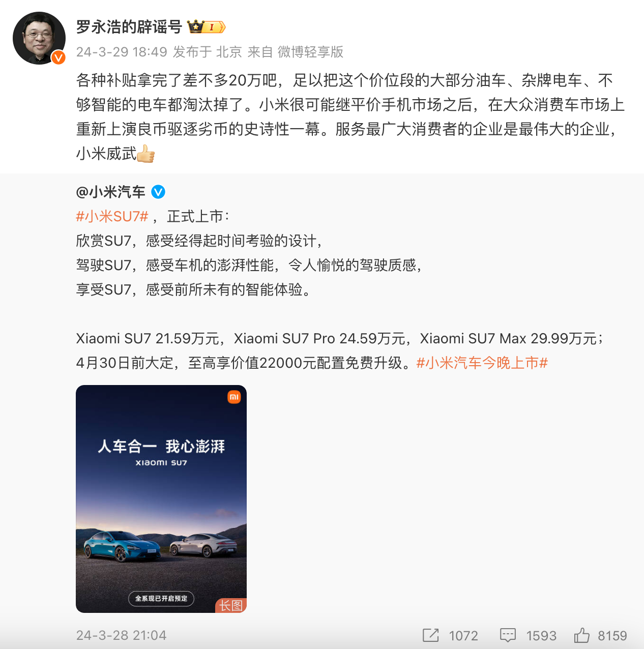Open the #小米汽车今晚上市# hashtag

[x=482, y=363]
